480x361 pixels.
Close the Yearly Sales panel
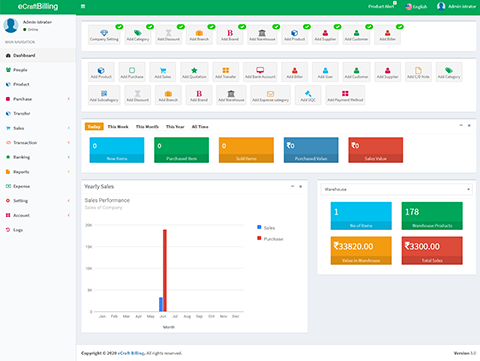point(301,186)
